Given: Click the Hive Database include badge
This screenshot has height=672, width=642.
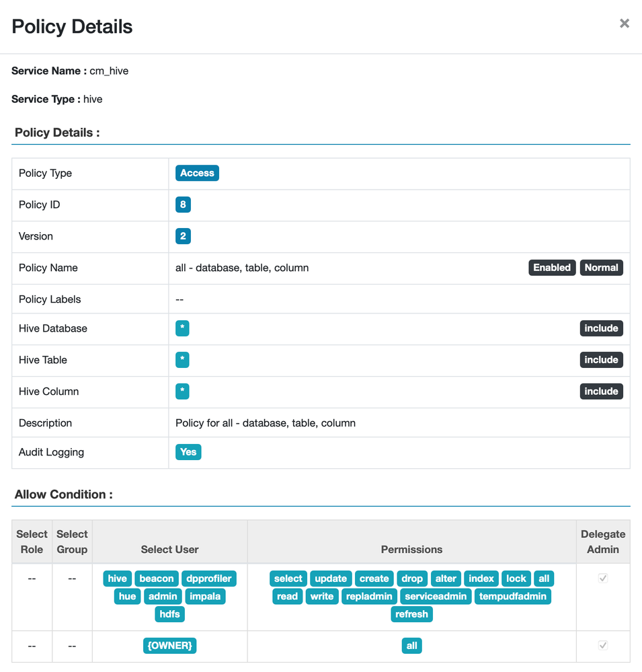Looking at the screenshot, I should [x=601, y=328].
